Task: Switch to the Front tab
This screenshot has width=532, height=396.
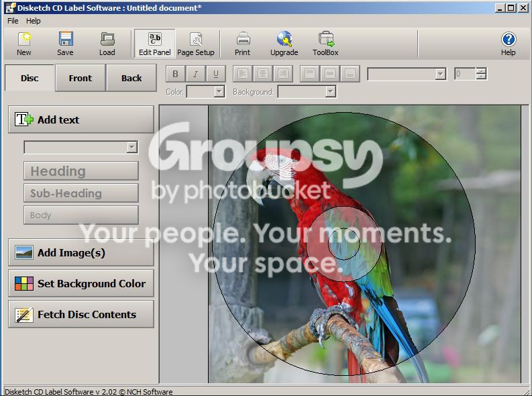Action: point(81,78)
